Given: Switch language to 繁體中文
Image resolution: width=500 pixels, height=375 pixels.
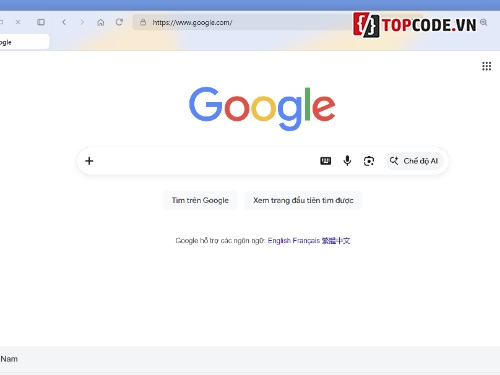Looking at the screenshot, I should pos(336,241).
